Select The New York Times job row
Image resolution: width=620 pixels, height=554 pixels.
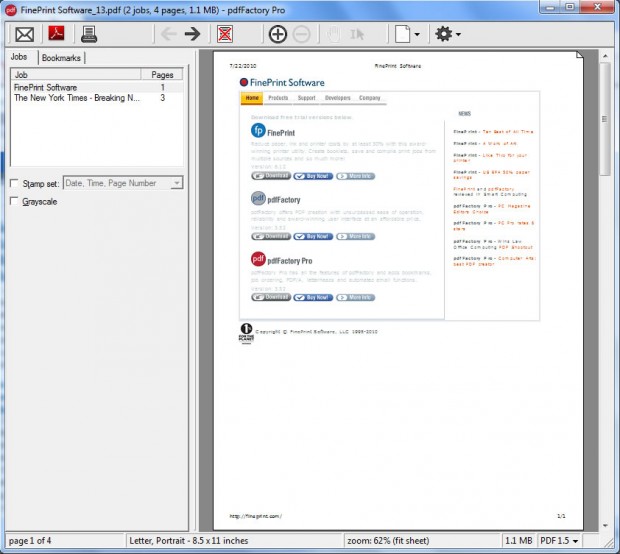point(97,98)
